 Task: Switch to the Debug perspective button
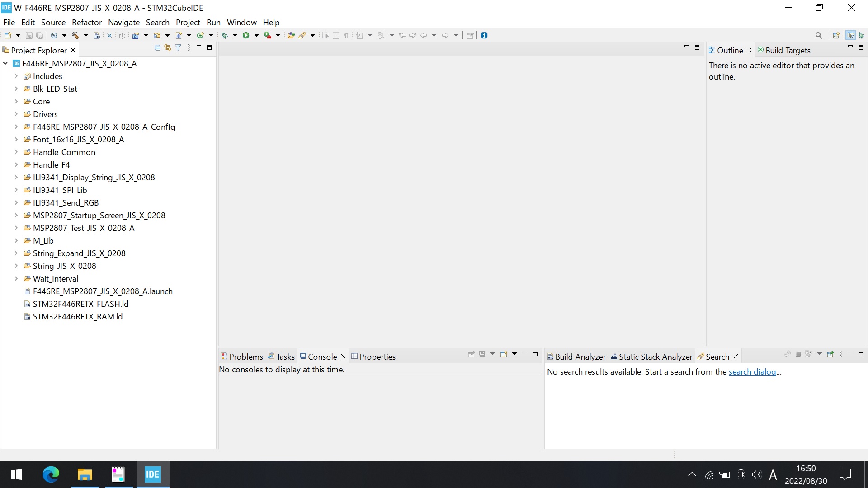tap(861, 35)
